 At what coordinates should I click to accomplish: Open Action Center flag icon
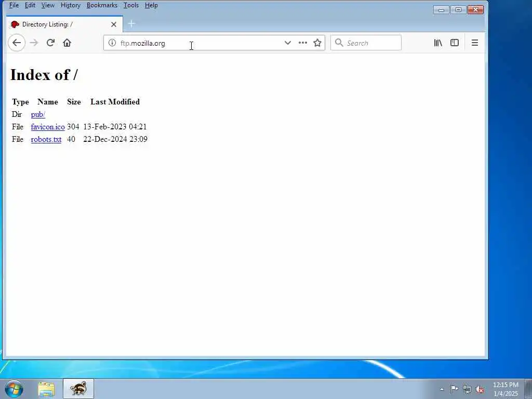click(x=454, y=389)
